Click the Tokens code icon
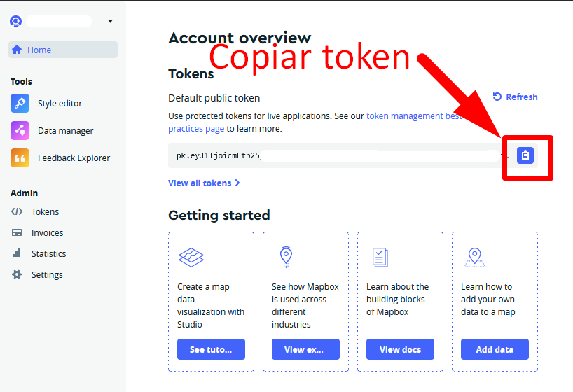Screen dimensions: 573x392 pyautogui.click(x=17, y=211)
